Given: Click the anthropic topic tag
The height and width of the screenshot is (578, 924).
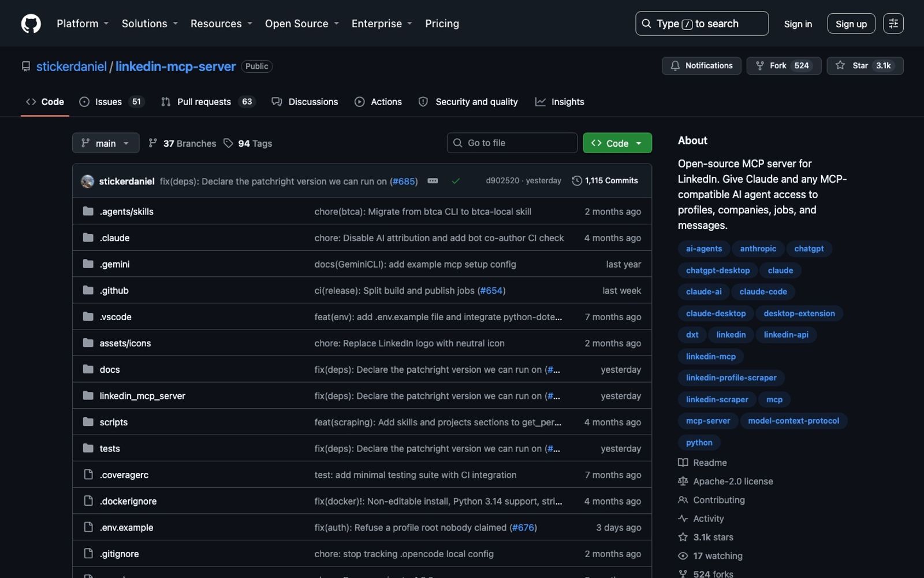Looking at the screenshot, I should 758,249.
